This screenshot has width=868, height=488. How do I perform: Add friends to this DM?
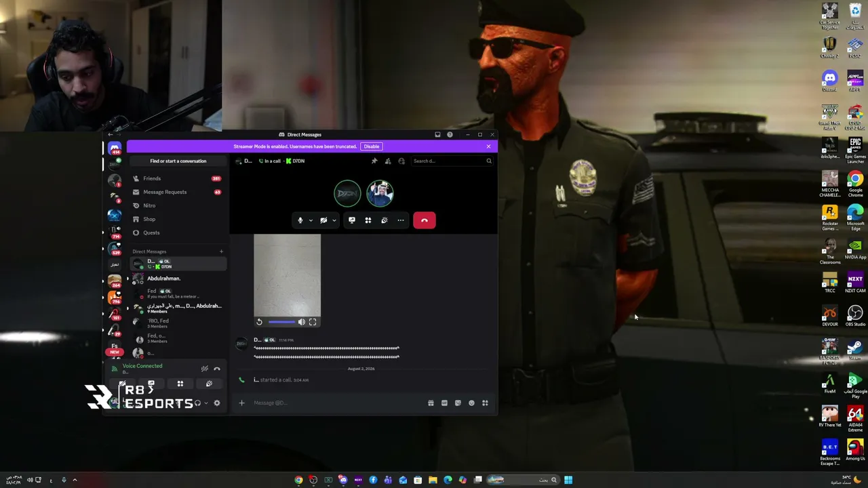coord(388,161)
